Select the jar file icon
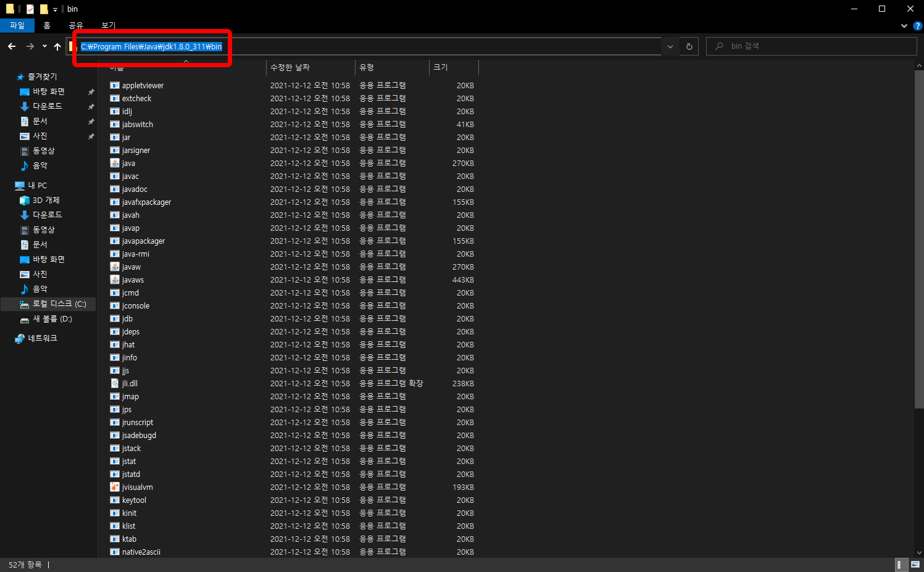The width and height of the screenshot is (924, 572). (x=115, y=137)
